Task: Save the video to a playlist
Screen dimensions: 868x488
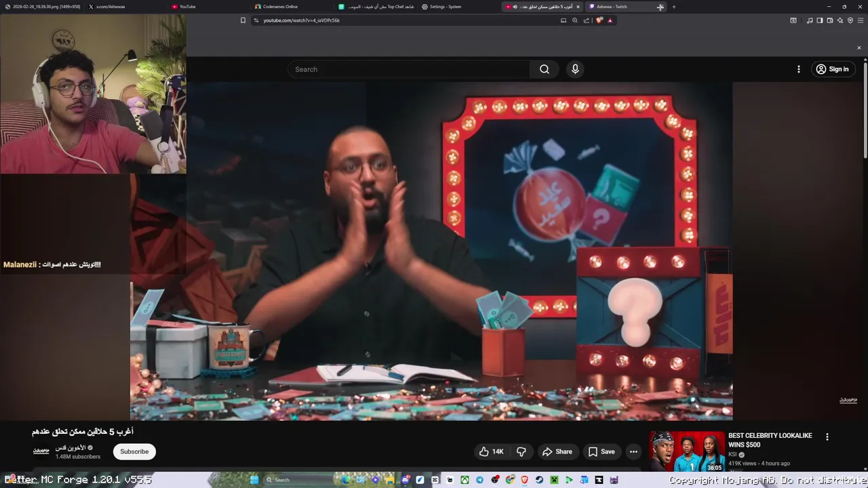Action: [601, 451]
